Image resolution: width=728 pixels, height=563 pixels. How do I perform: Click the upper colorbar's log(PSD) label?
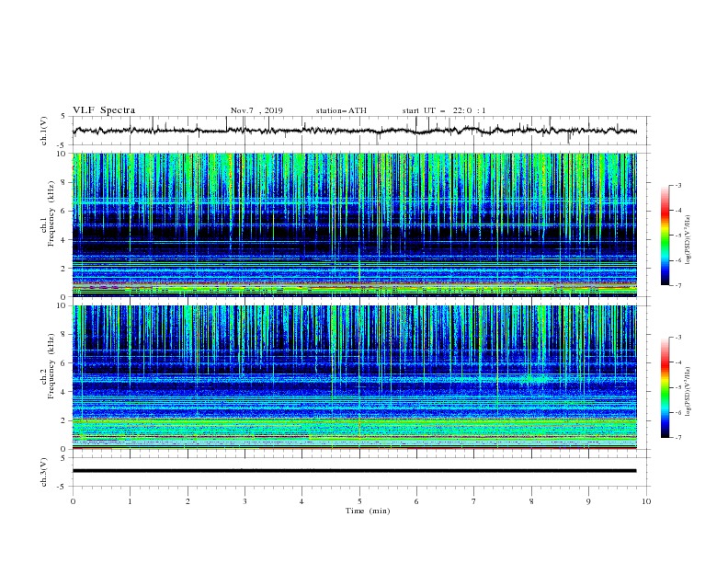tap(688, 240)
